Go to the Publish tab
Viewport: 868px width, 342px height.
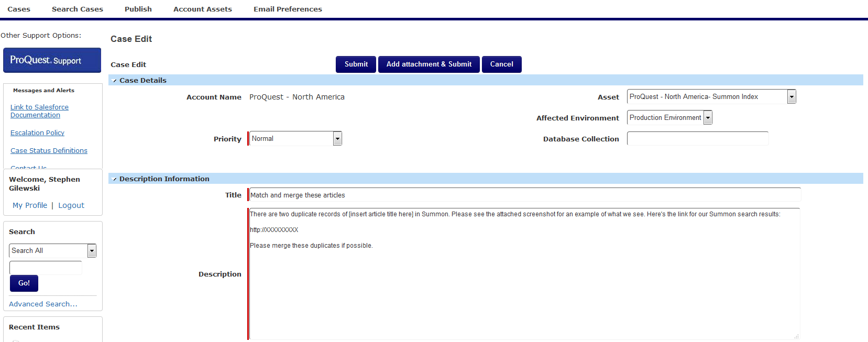(x=138, y=9)
